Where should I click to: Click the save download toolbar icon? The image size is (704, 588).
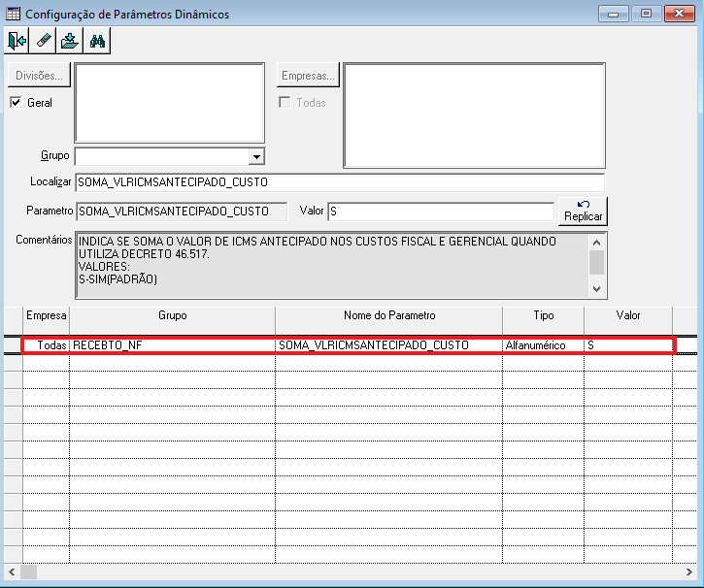click(70, 41)
